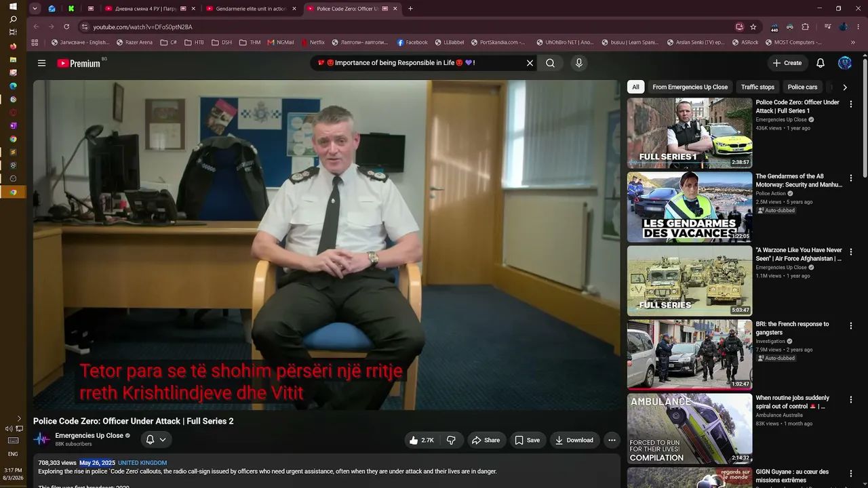
Task: Expand the subscription notification bell dropdown
Action: pyautogui.click(x=156, y=440)
